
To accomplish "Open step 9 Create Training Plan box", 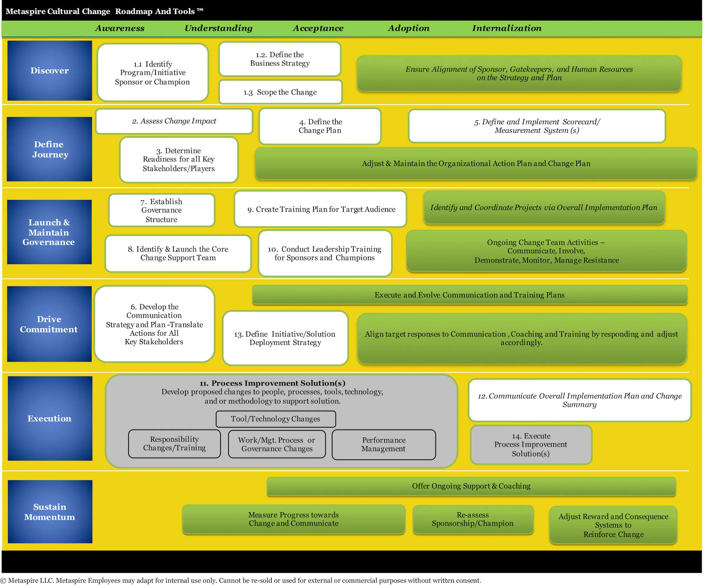I will (x=320, y=209).
